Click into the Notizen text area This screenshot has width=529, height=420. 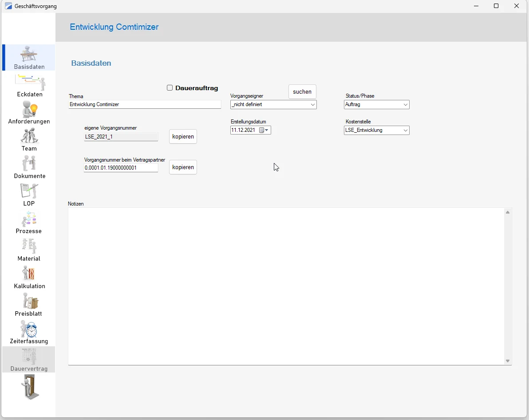click(x=286, y=286)
